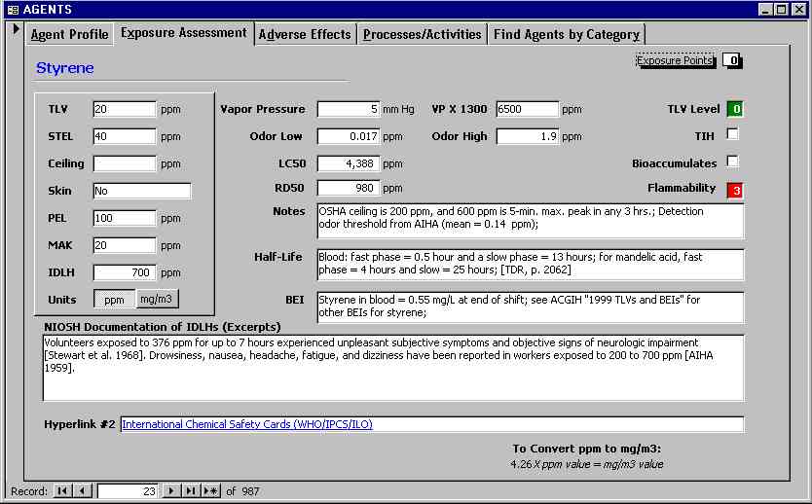Click the record number field showing 23
The height and width of the screenshot is (504, 812).
tap(128, 491)
